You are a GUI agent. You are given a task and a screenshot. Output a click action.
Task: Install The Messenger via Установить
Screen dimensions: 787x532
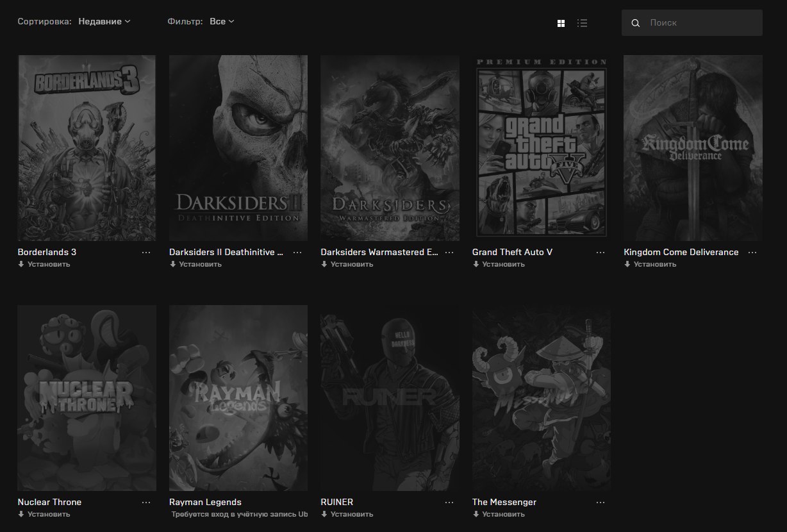click(x=499, y=514)
